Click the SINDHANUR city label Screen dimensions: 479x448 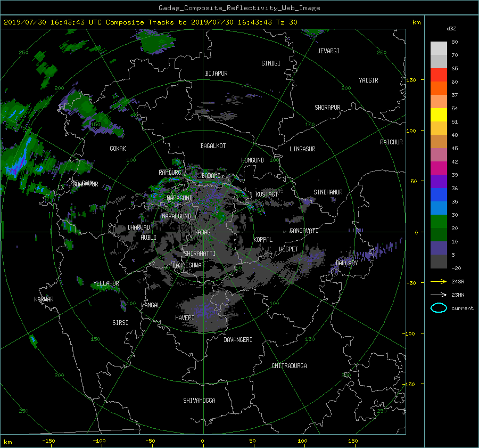click(x=328, y=192)
